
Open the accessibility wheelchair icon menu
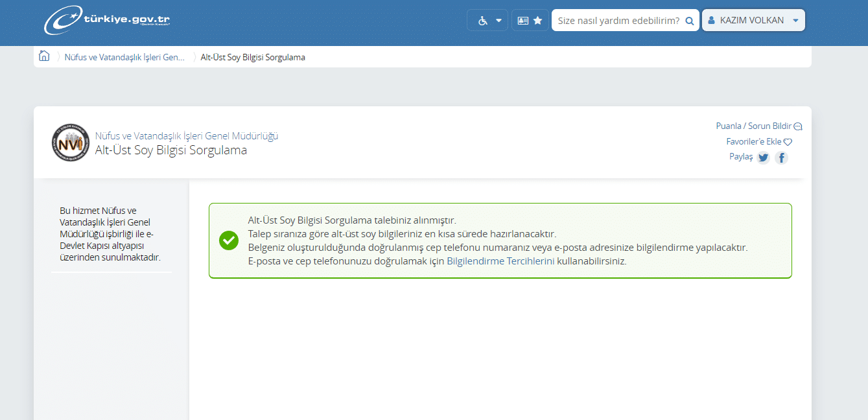(x=482, y=20)
